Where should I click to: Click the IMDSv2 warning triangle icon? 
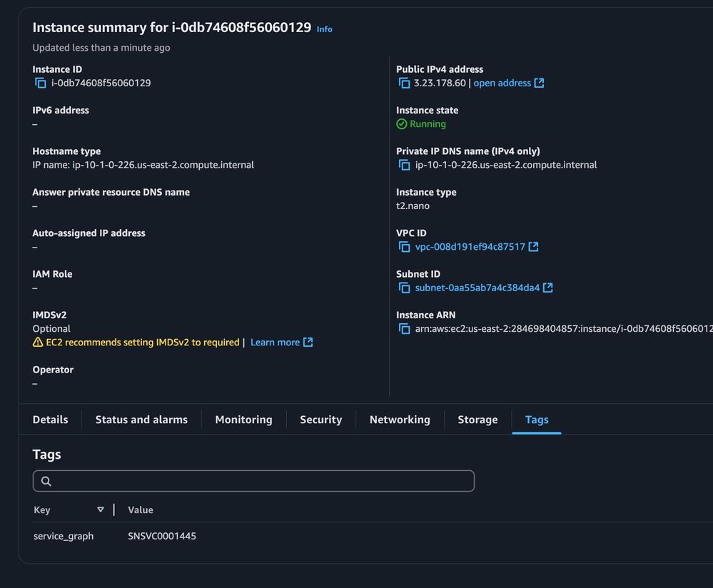(37, 343)
